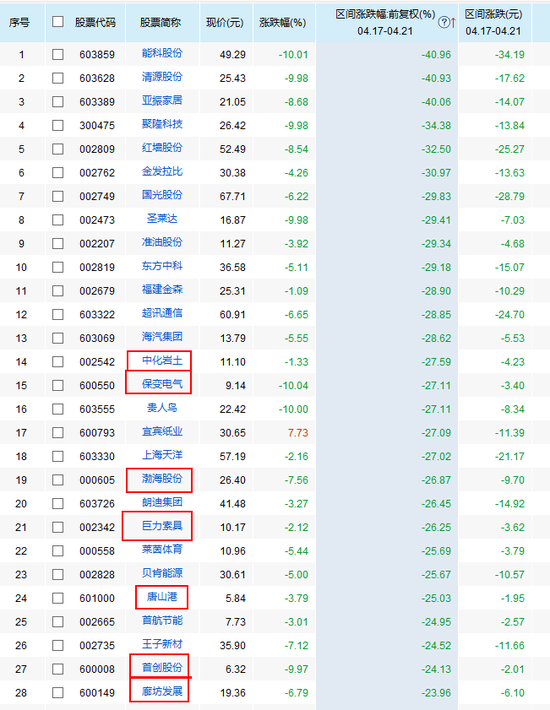This screenshot has width=550, height=710.
Task: Open help icon beside 区间涨跌幅 header
Action: click(444, 22)
